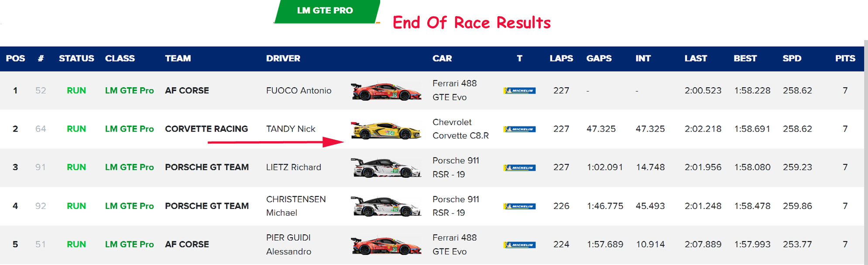The image size is (868, 265).
Task: Click Michelin tyre logo in TANDY row
Action: click(x=519, y=129)
